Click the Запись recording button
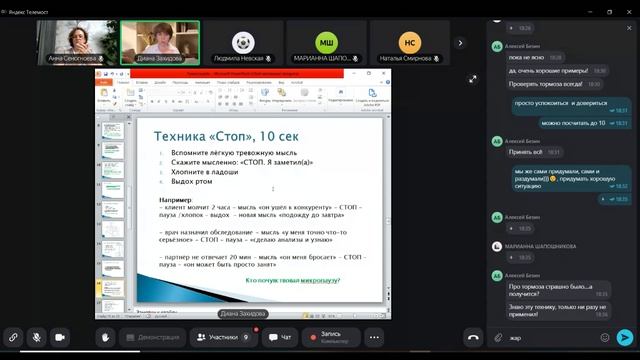The image size is (640, 360). [x=331, y=338]
